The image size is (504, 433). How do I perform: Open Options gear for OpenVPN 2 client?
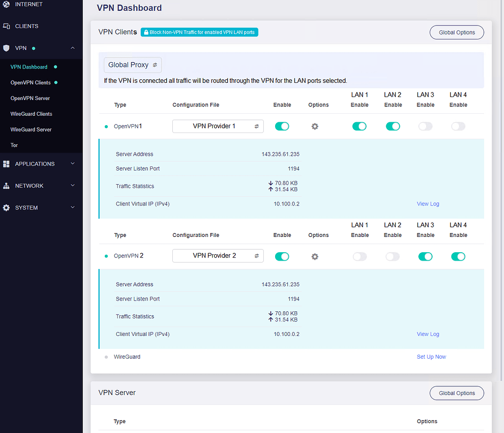[315, 256]
